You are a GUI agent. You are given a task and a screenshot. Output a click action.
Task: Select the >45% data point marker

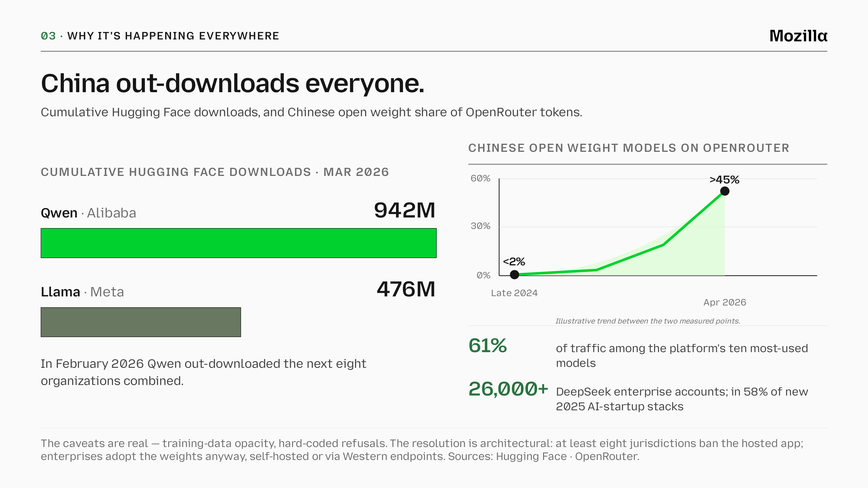pos(725,191)
